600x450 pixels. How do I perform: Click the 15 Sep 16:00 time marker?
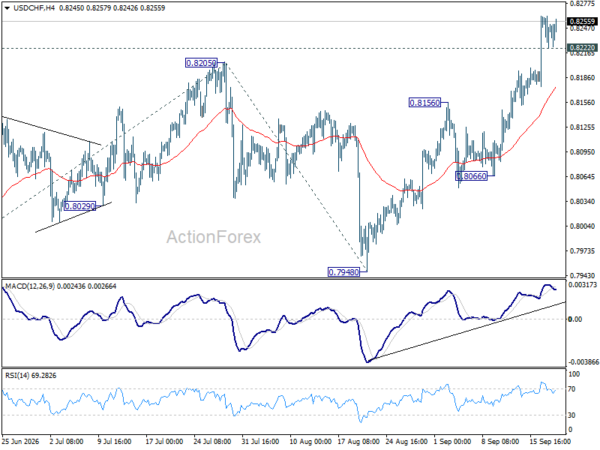click(x=550, y=441)
